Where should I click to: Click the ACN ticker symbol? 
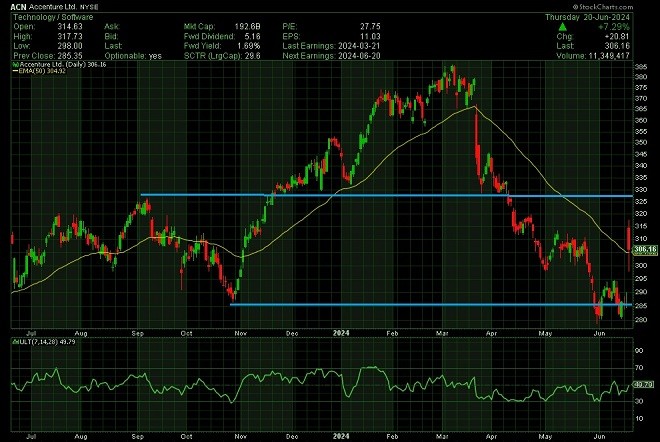(x=19, y=7)
